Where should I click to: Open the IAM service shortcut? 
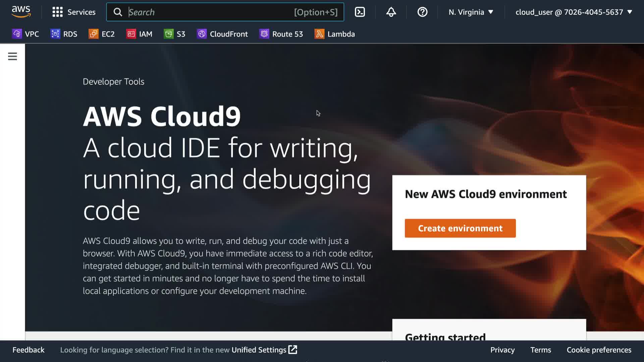click(139, 34)
